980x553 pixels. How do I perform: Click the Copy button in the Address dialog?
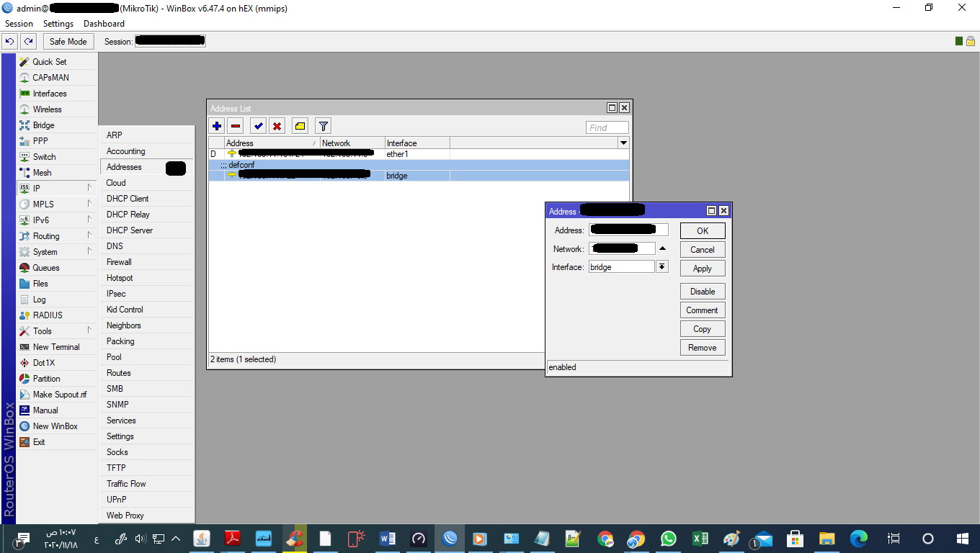703,329
